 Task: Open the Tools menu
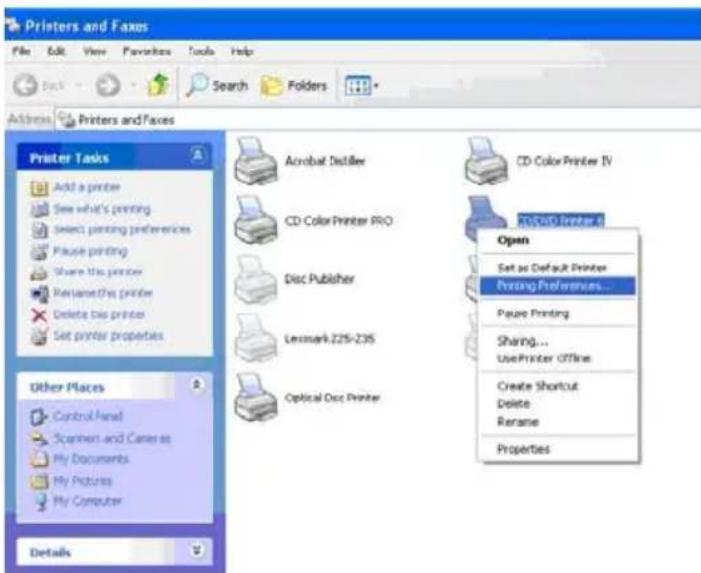pyautogui.click(x=201, y=51)
